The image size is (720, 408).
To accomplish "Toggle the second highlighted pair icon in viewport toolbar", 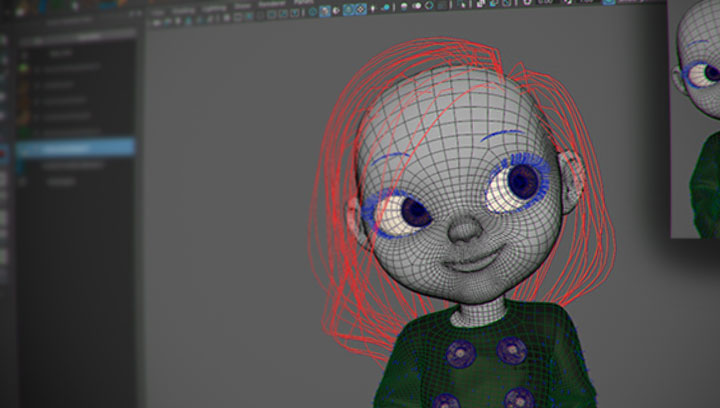I will (x=362, y=10).
